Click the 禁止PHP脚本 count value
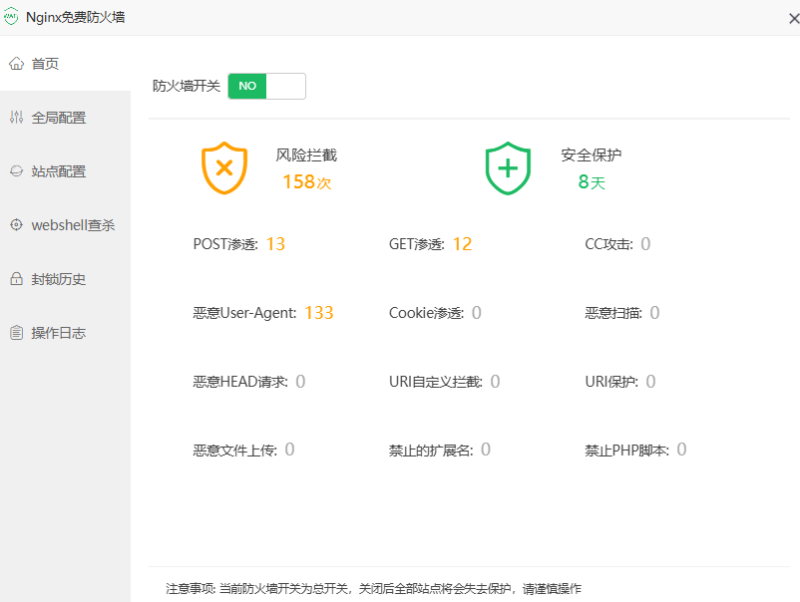The width and height of the screenshot is (800, 602). 682,449
